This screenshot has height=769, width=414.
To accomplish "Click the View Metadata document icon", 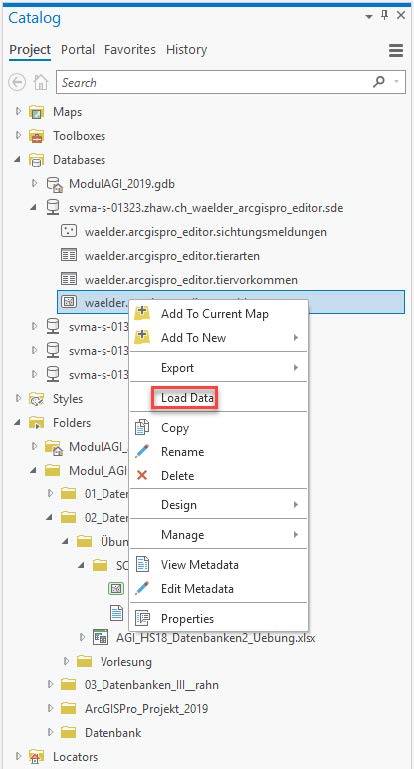I will click(x=142, y=564).
